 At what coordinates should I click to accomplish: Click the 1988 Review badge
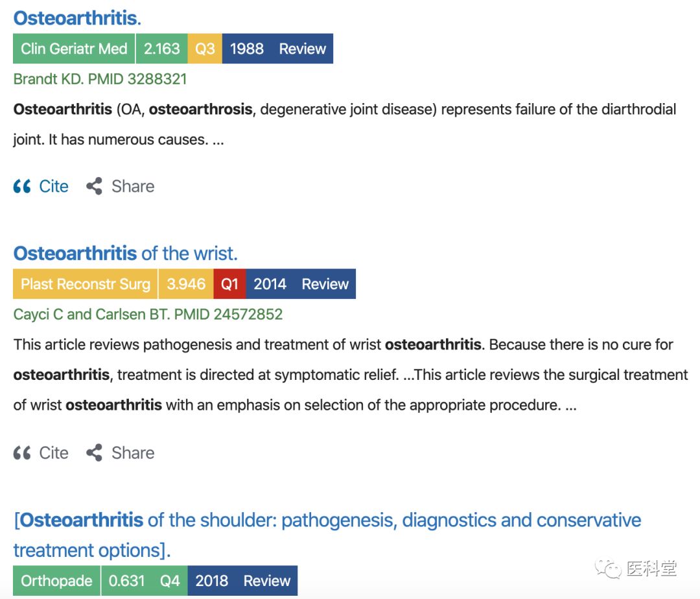pyautogui.click(x=277, y=49)
